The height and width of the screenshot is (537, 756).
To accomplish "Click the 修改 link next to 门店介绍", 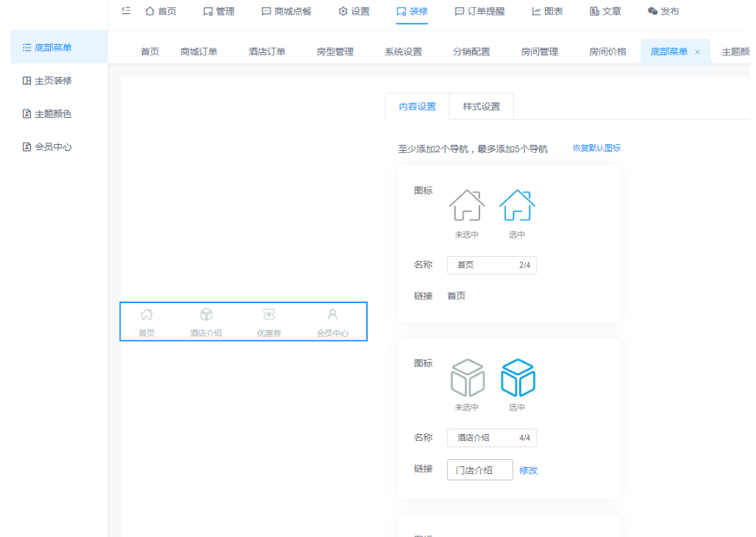I will [x=529, y=469].
